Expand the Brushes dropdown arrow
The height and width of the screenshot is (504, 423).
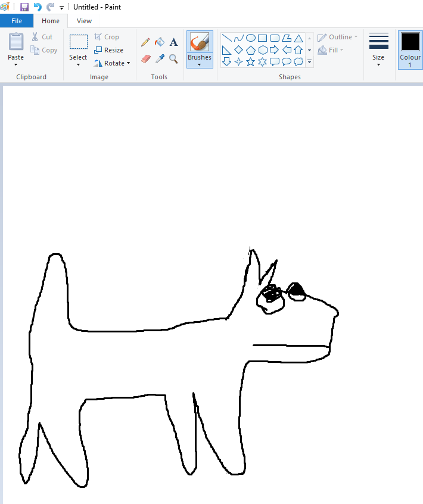(199, 64)
